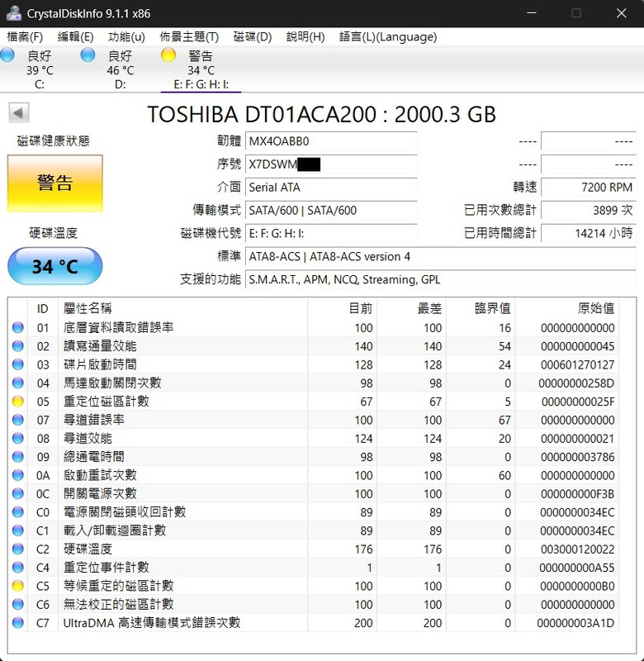Click status dot for attribute C1 載入/卸載迴圈計數
644x661 pixels.
point(17,530)
